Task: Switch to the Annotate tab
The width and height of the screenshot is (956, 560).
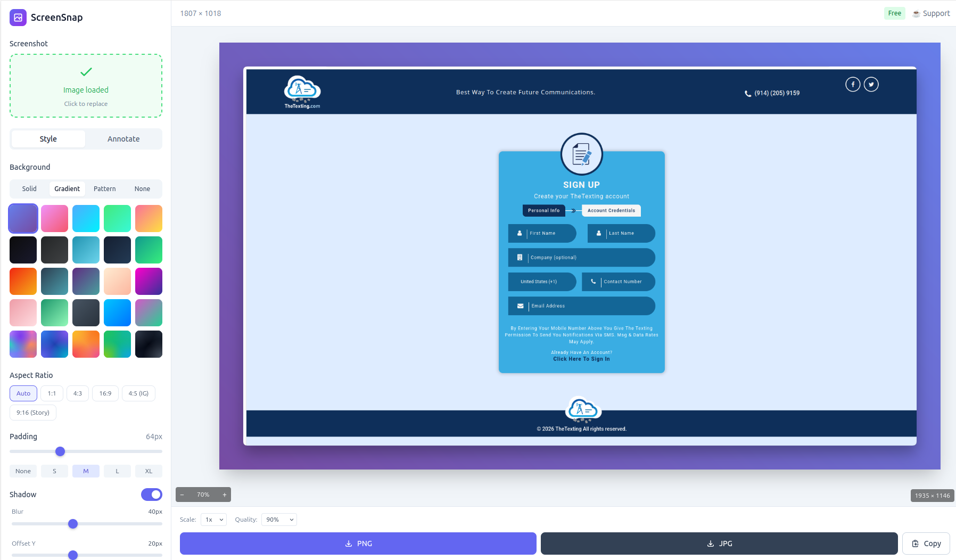Action: 123,138
